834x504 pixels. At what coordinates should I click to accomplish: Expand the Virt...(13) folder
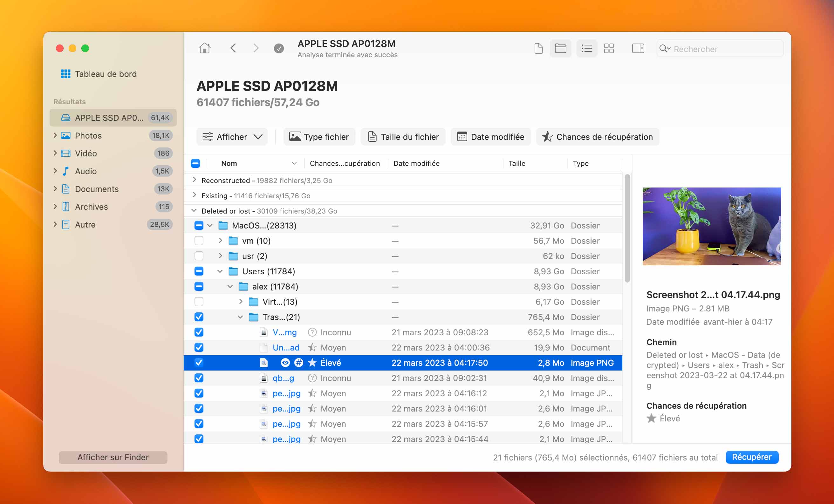(241, 301)
